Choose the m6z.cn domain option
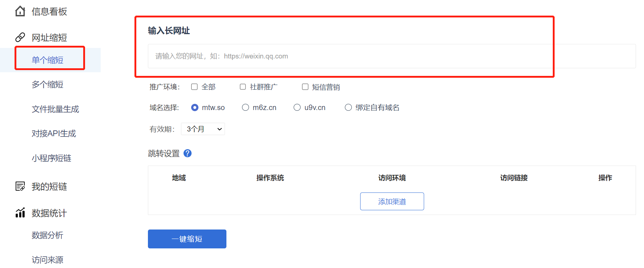The width and height of the screenshot is (644, 268). click(x=246, y=107)
